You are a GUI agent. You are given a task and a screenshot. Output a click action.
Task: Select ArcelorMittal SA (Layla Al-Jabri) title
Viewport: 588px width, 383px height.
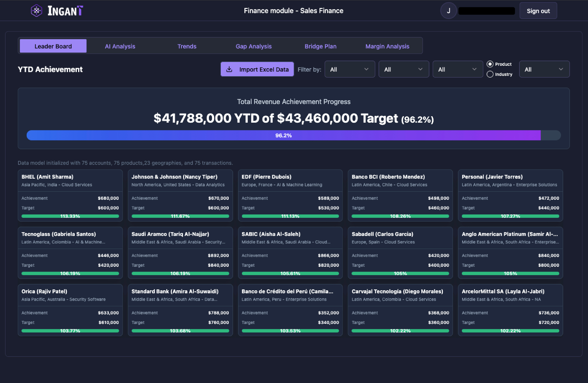pyautogui.click(x=503, y=291)
